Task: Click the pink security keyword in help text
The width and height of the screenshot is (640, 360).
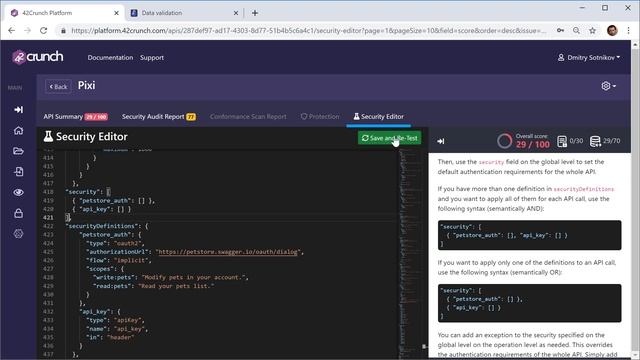Action: [x=491, y=162]
